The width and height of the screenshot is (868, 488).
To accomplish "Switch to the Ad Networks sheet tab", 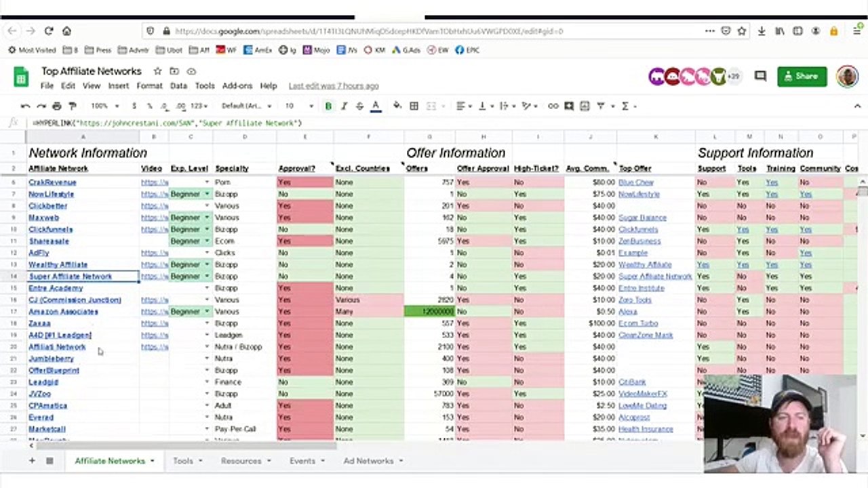I will pyautogui.click(x=373, y=461).
